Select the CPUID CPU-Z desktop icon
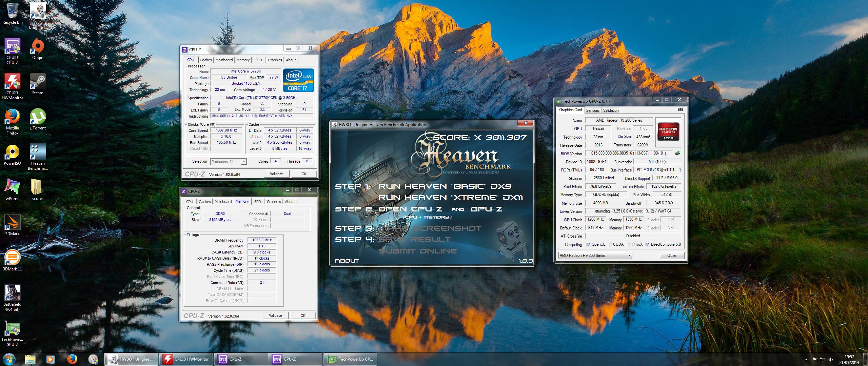The image size is (868, 366). click(12, 51)
